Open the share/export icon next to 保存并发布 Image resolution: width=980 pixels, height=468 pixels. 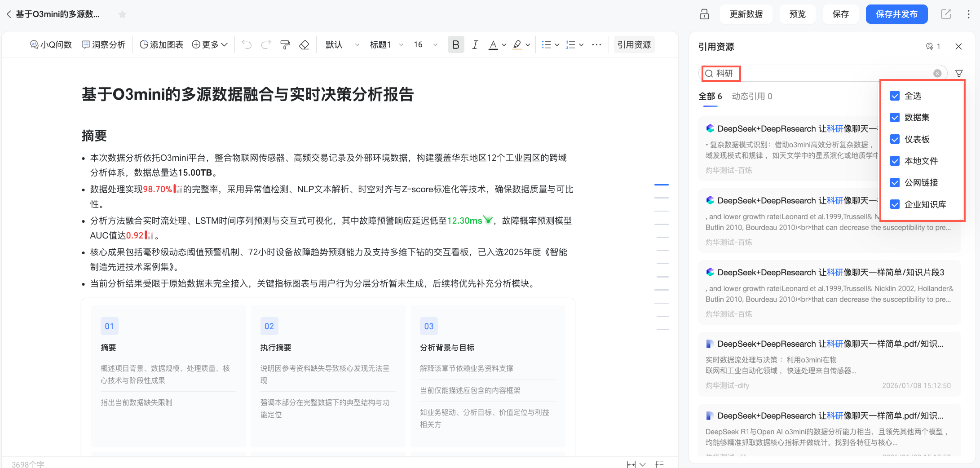click(946, 14)
